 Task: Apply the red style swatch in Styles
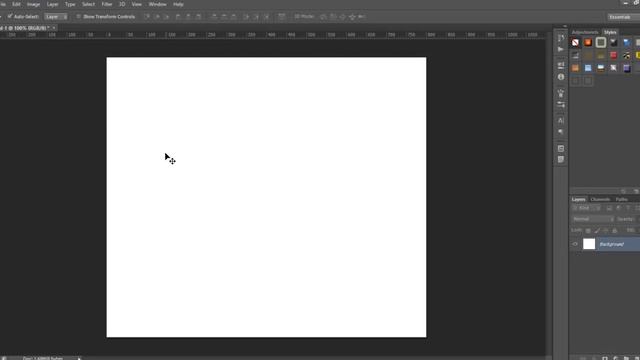point(613,55)
